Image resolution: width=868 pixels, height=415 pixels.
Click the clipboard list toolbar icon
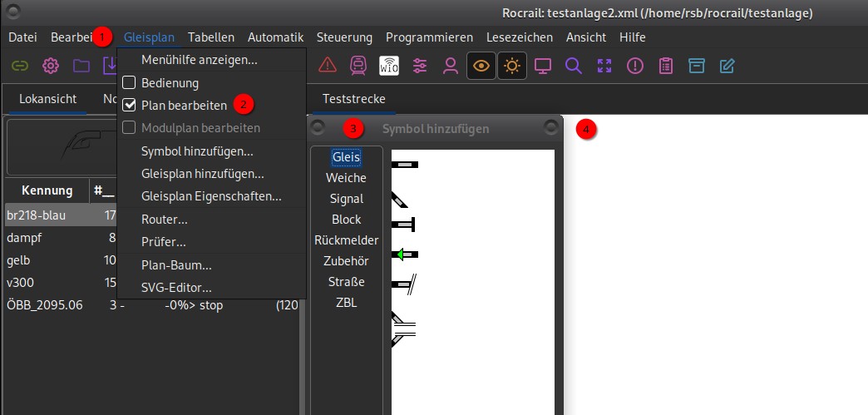(x=666, y=66)
